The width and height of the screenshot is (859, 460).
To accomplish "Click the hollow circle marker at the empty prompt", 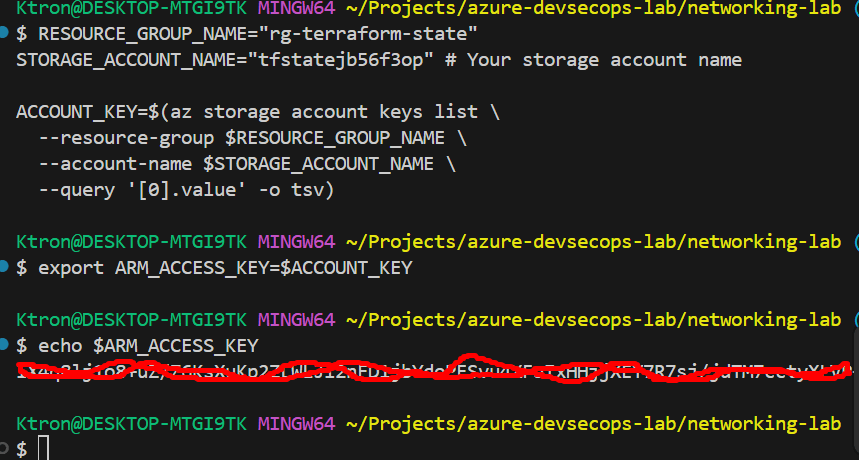I will point(5,449).
